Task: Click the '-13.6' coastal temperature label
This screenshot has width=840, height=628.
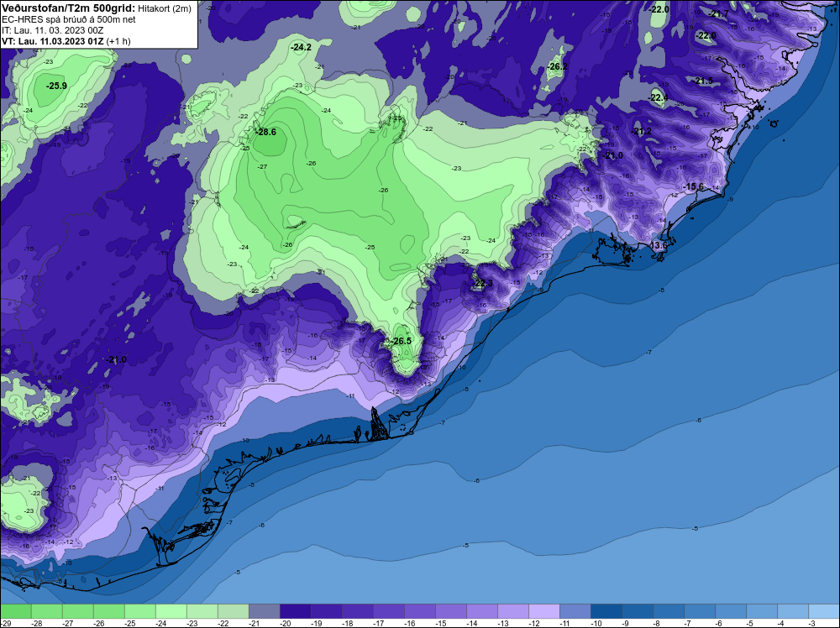Action: click(658, 245)
